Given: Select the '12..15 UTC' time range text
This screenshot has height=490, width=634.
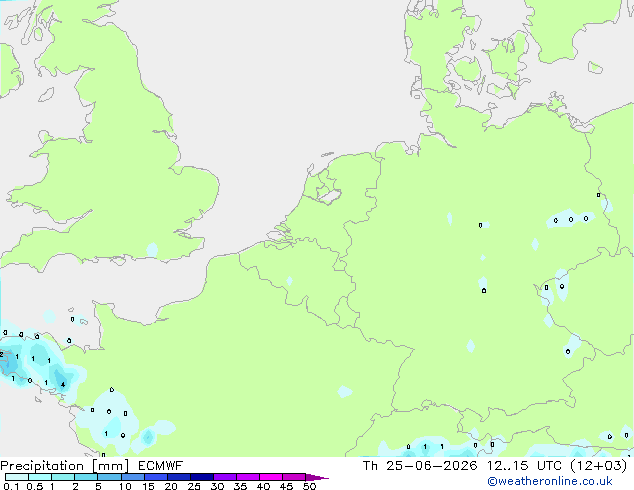Looking at the screenshot, I should coord(524,466).
